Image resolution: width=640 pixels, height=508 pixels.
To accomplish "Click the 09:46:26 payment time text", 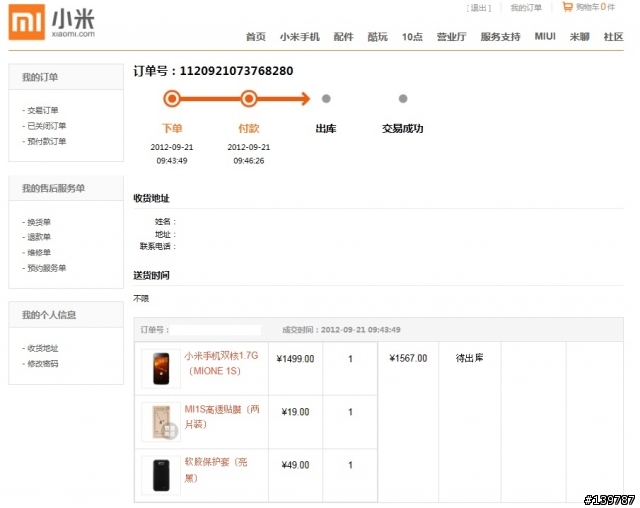I will 249,161.
